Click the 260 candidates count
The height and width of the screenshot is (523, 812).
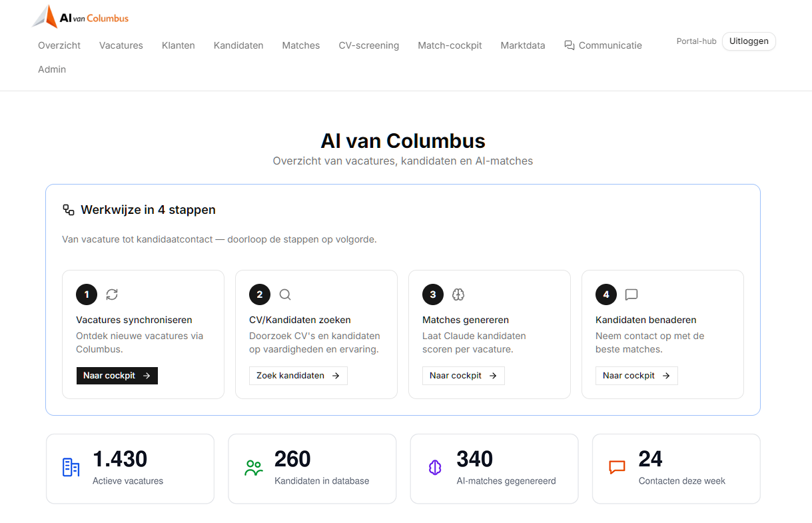point(292,459)
